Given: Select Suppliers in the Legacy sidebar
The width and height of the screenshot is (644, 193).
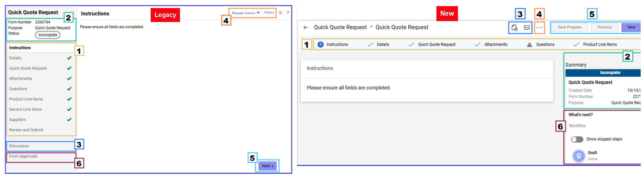Looking at the screenshot, I should 41,120.
